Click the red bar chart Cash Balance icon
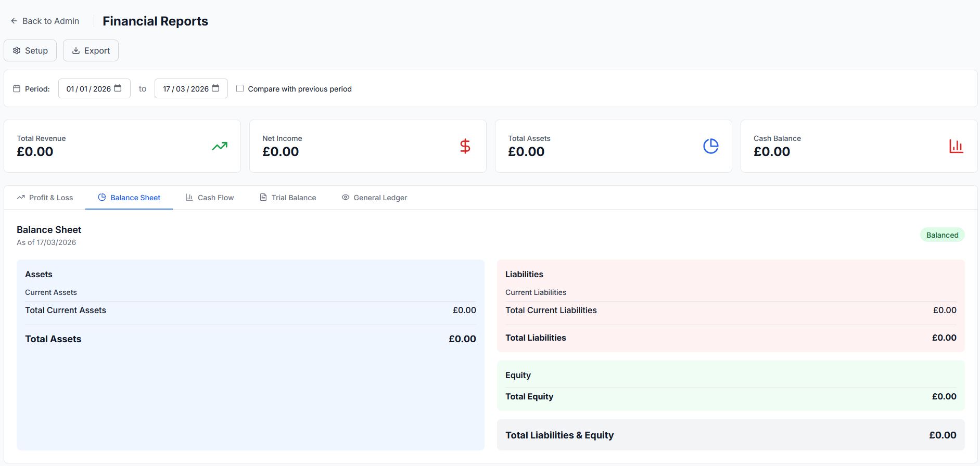This screenshot has height=466, width=980. click(956, 146)
